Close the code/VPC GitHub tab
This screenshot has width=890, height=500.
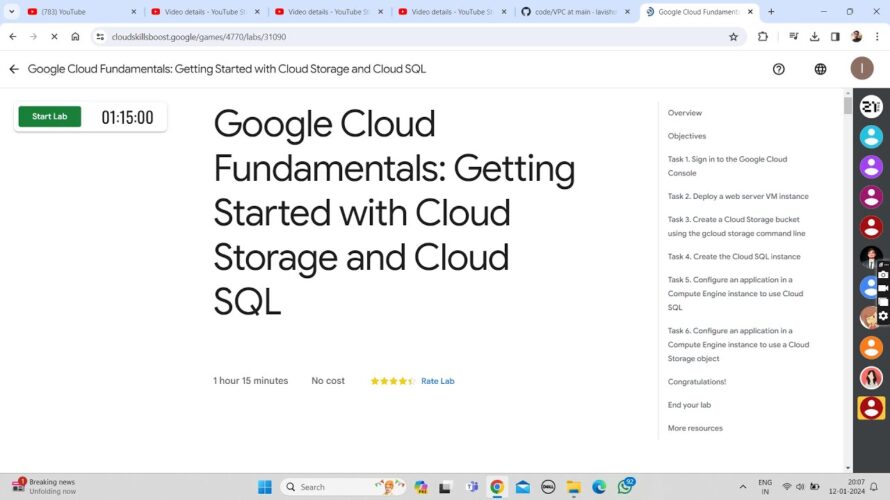[x=627, y=12]
